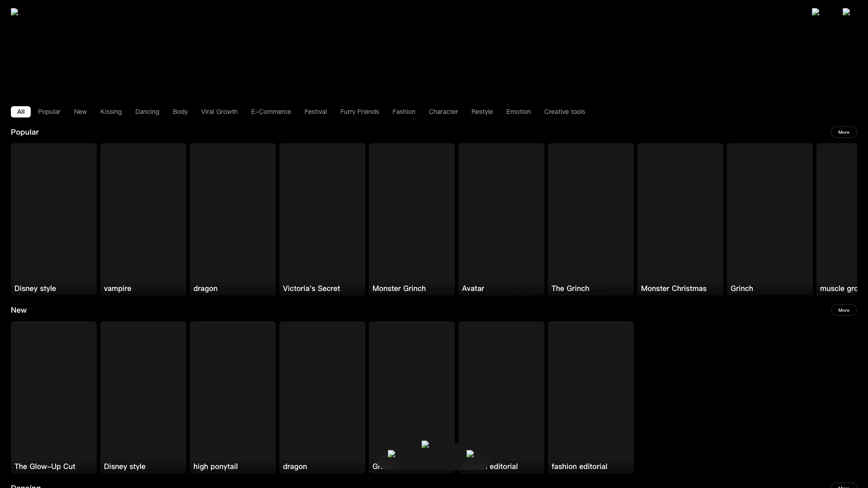868x488 pixels.
Task: Click the header icon beside the last one
Action: coord(816,12)
